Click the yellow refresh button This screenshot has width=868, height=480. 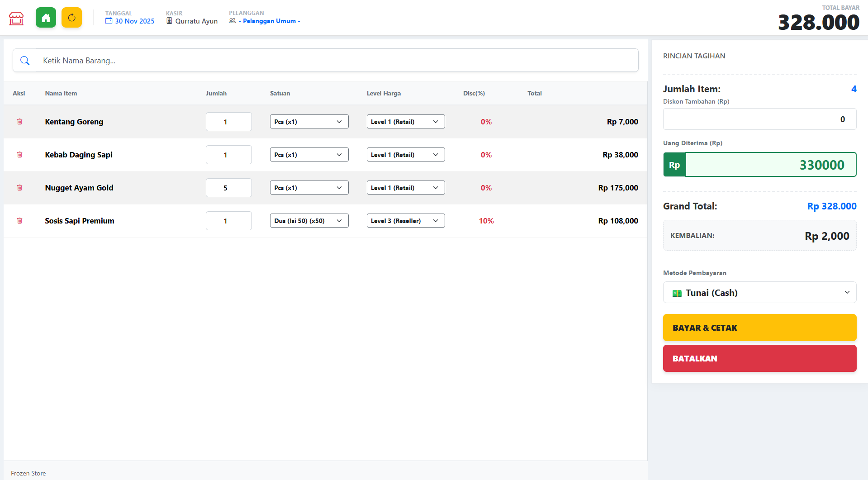71,18
